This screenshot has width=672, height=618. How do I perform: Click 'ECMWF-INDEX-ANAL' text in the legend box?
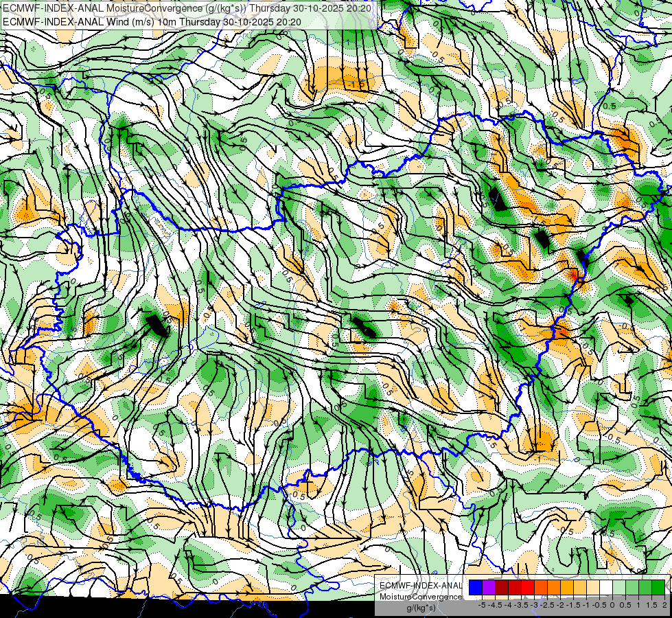tap(421, 586)
